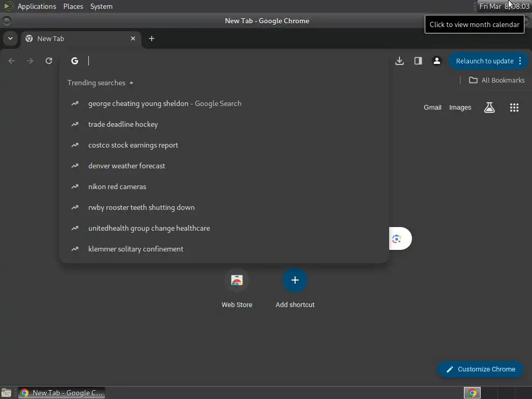Select suggestion klemmer solitary confinement
Screen dimensions: 532x399
pos(224,249)
